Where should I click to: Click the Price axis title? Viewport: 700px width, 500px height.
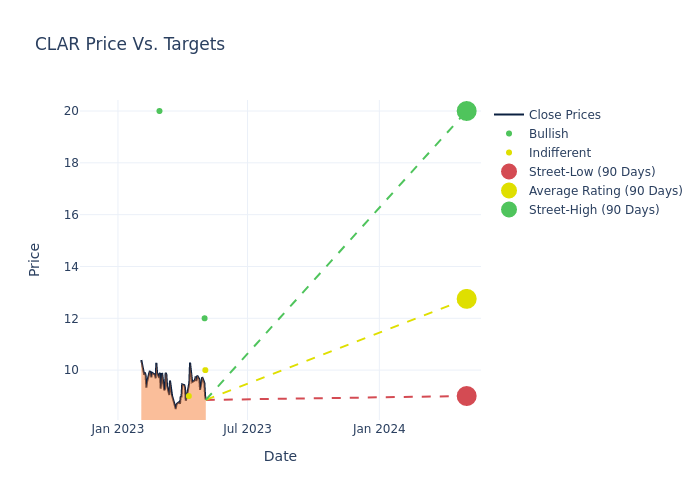pyautogui.click(x=35, y=259)
